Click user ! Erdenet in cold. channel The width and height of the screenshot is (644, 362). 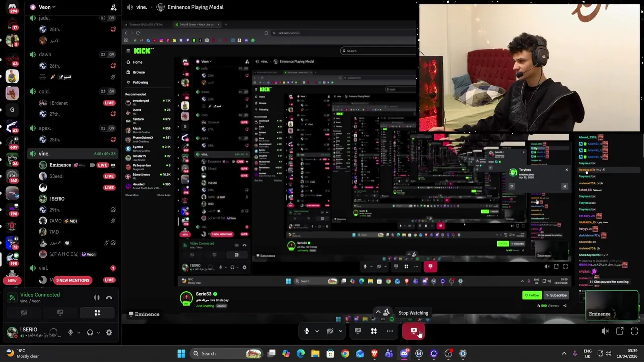(x=58, y=103)
